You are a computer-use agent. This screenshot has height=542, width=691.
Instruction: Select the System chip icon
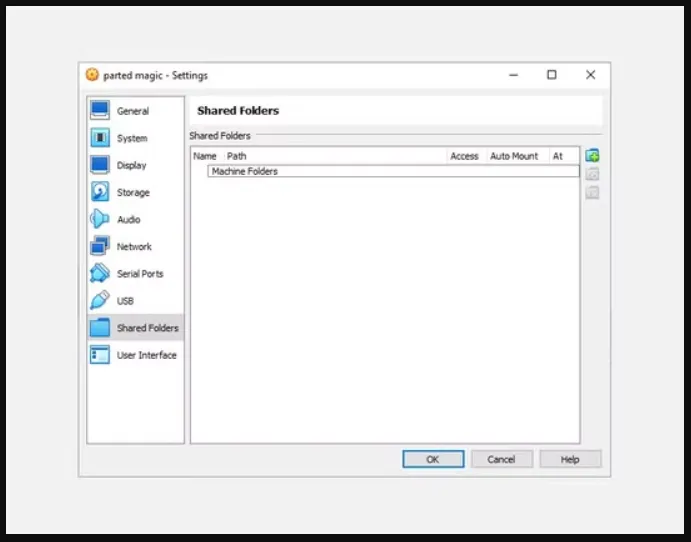tap(100, 138)
